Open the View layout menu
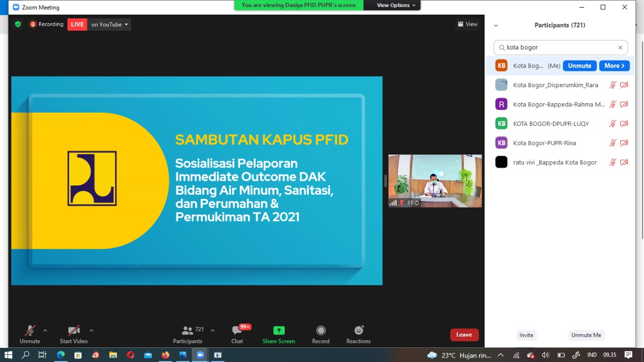This screenshot has width=644, height=362. [x=468, y=24]
